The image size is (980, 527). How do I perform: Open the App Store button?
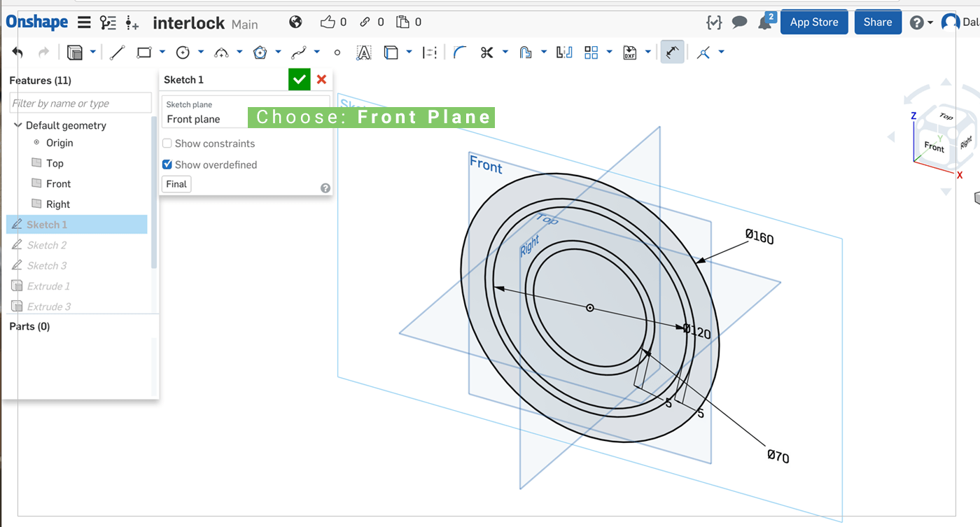click(x=814, y=22)
